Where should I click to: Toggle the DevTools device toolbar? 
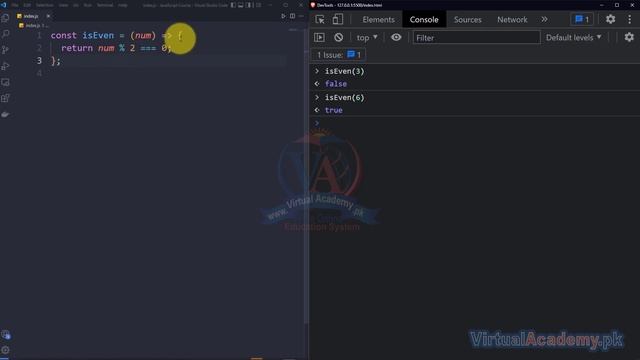338,20
